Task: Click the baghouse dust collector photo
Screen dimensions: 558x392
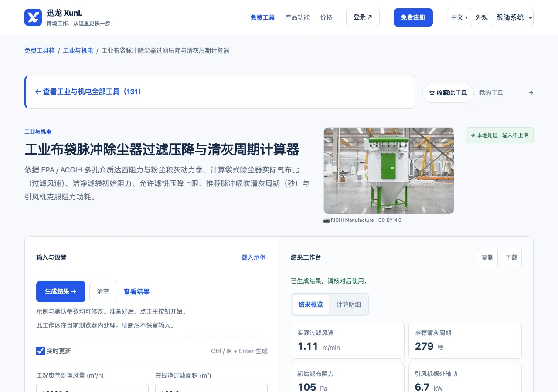Action: click(389, 171)
